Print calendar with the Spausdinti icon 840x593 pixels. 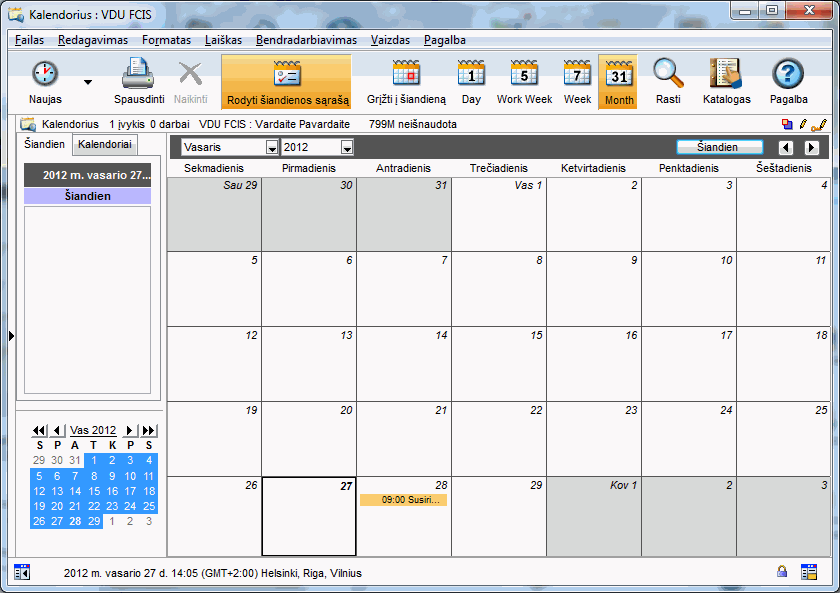[138, 76]
